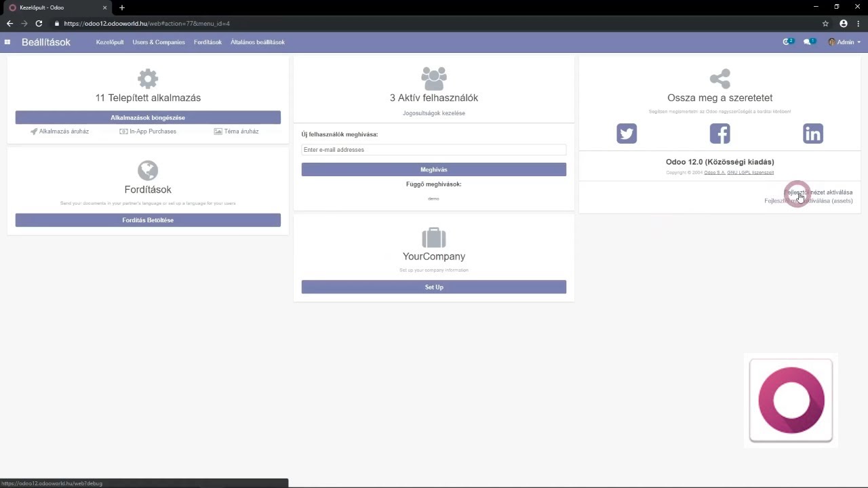Click the LinkedIn share icon
This screenshot has width=868, height=488.
point(813,134)
